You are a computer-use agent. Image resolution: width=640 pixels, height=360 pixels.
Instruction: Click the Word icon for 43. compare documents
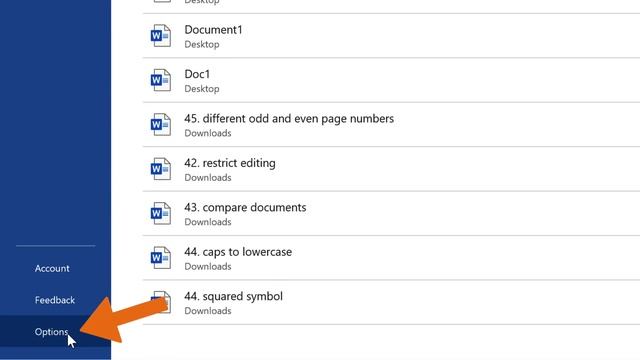(161, 213)
